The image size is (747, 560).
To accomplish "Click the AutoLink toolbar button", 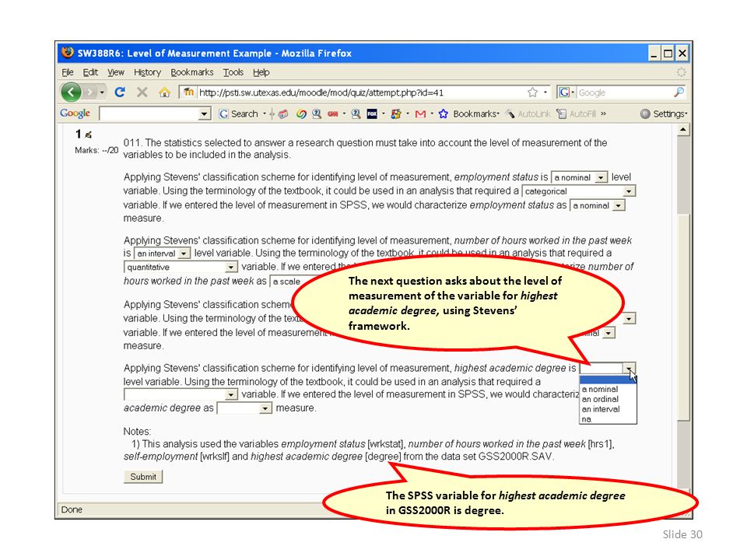I will pyautogui.click(x=528, y=114).
